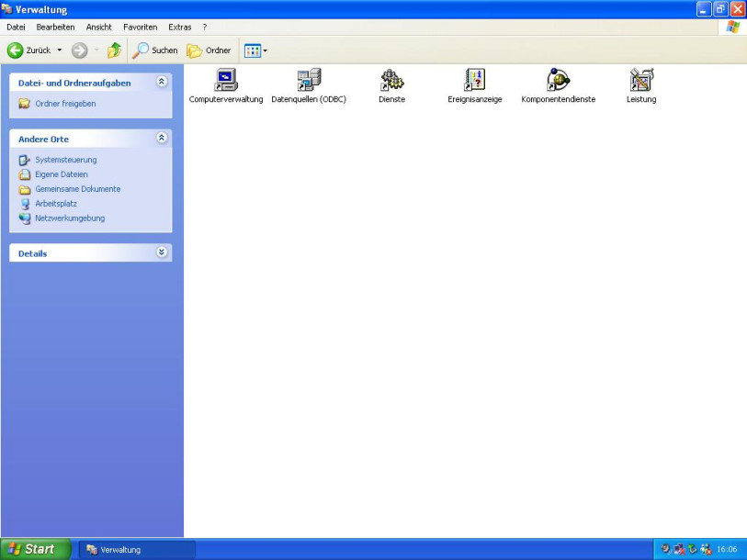Collapse the Datei- und Ordneraufgaben panel

click(162, 83)
